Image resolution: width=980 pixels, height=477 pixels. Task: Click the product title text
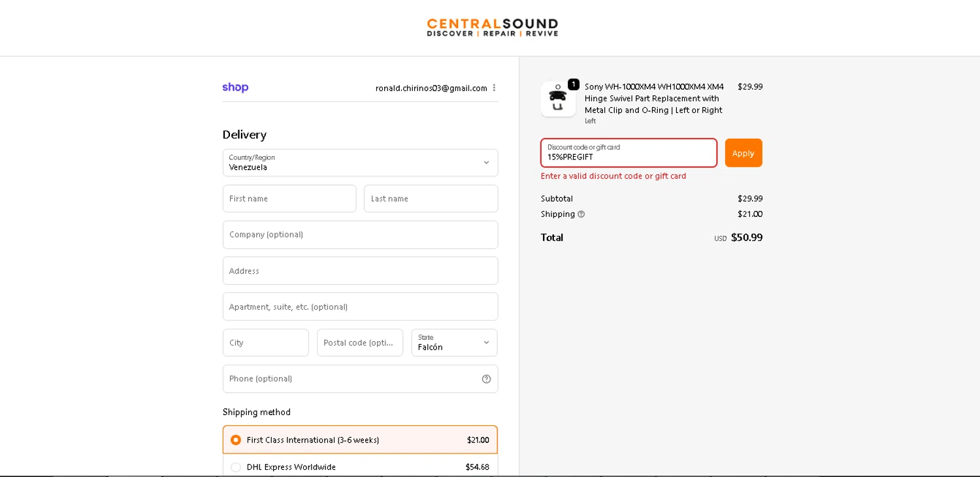(x=654, y=98)
